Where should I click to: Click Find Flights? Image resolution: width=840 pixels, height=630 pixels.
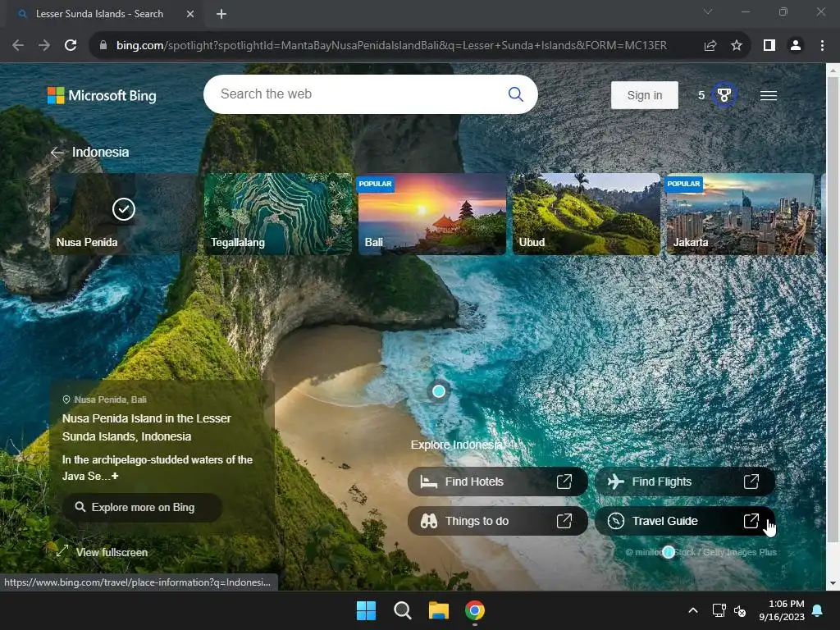click(685, 482)
